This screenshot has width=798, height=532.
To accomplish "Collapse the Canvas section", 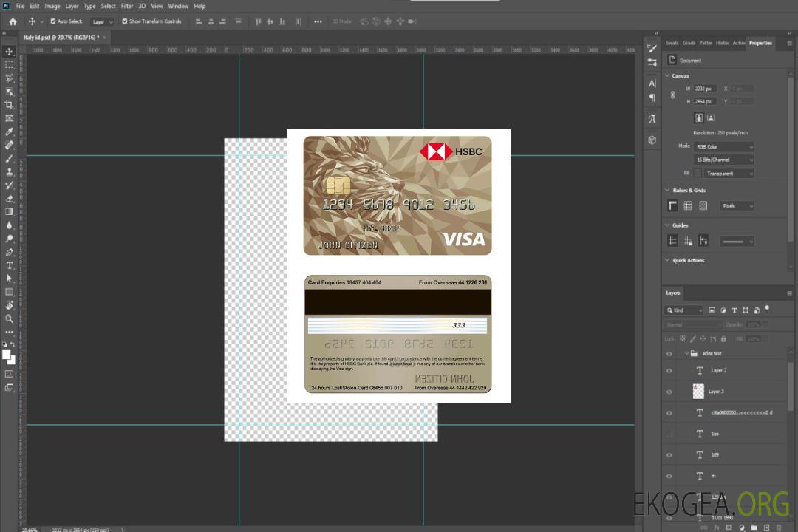I will (667, 75).
